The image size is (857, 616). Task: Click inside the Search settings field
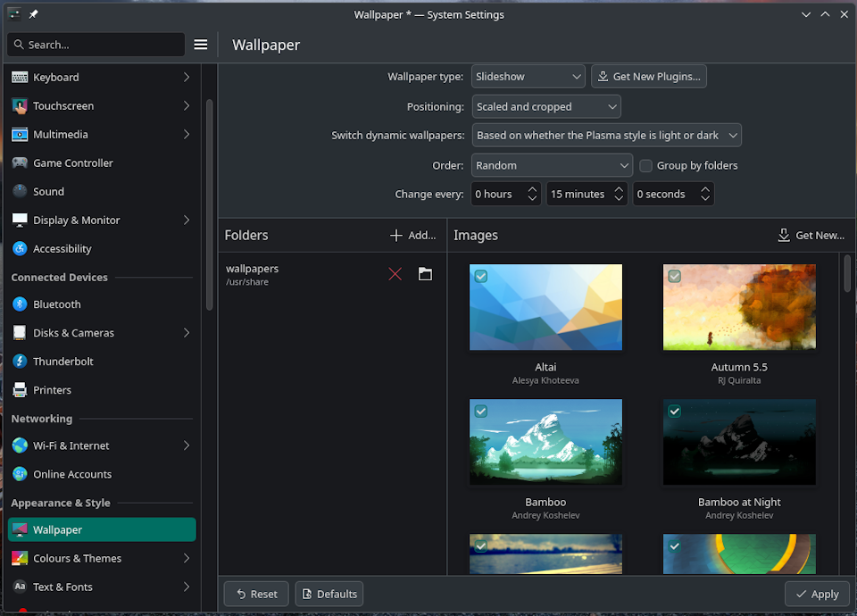pos(96,45)
